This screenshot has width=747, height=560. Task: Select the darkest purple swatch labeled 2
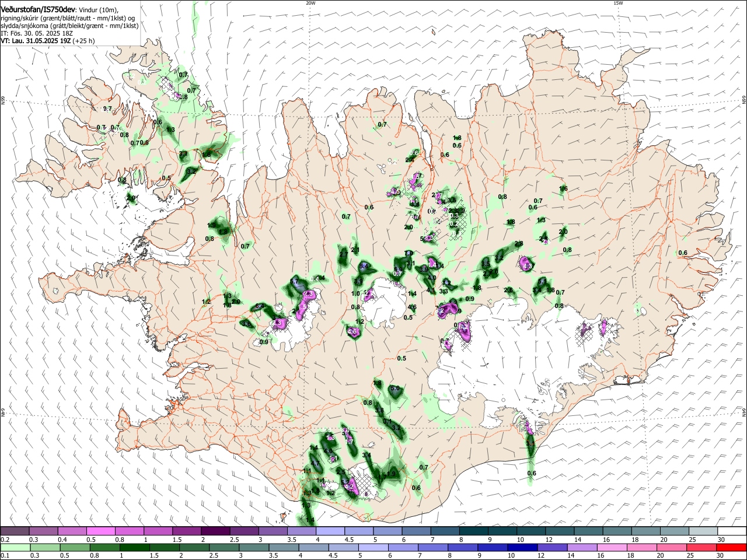(215, 531)
